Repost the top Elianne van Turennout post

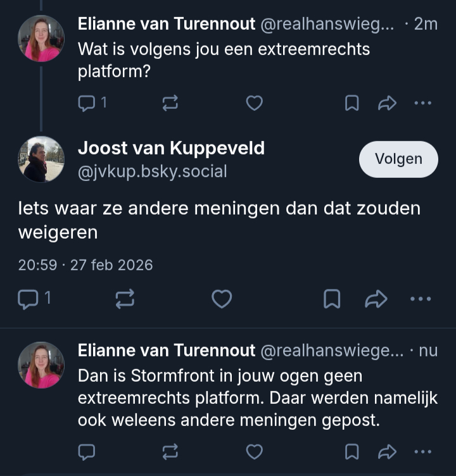170,103
